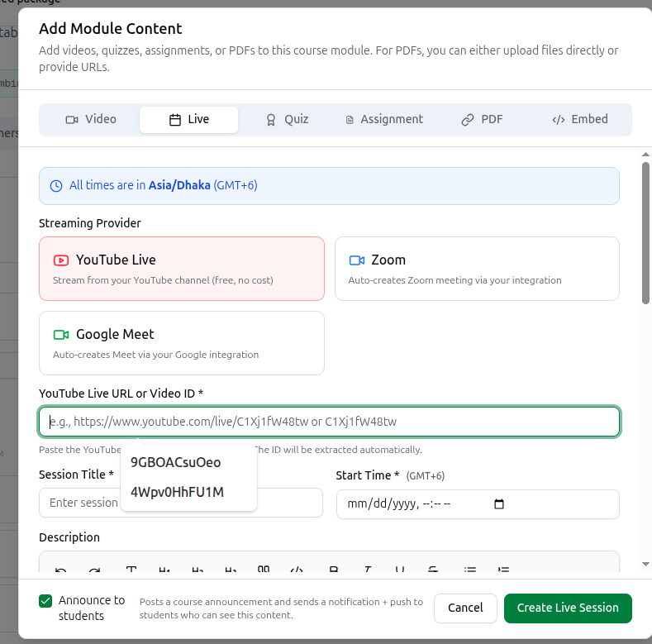This screenshot has width=652, height=644.
Task: Choose Zoom as the streaming provider
Action: tap(477, 269)
